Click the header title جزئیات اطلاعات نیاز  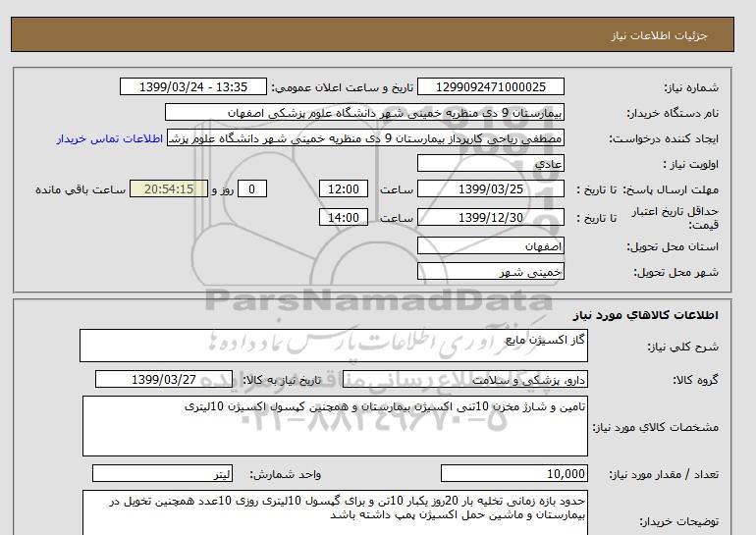click(x=659, y=35)
